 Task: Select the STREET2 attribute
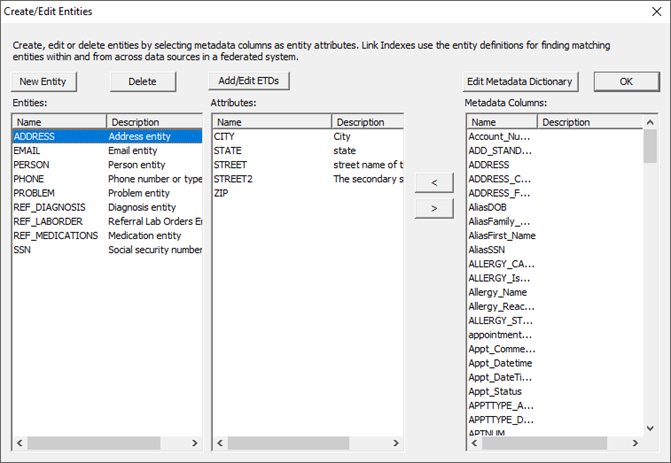pos(308,179)
